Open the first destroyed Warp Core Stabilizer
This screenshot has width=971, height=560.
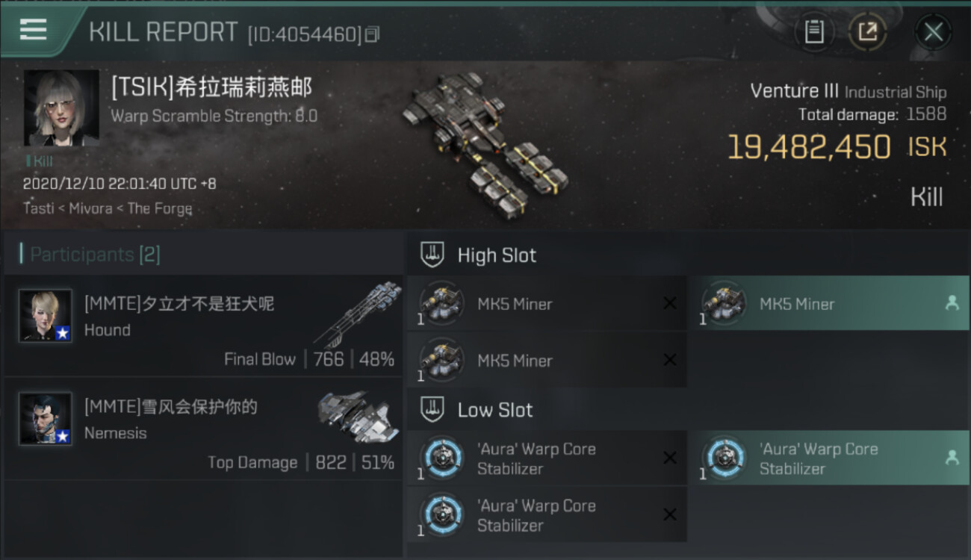coord(547,458)
